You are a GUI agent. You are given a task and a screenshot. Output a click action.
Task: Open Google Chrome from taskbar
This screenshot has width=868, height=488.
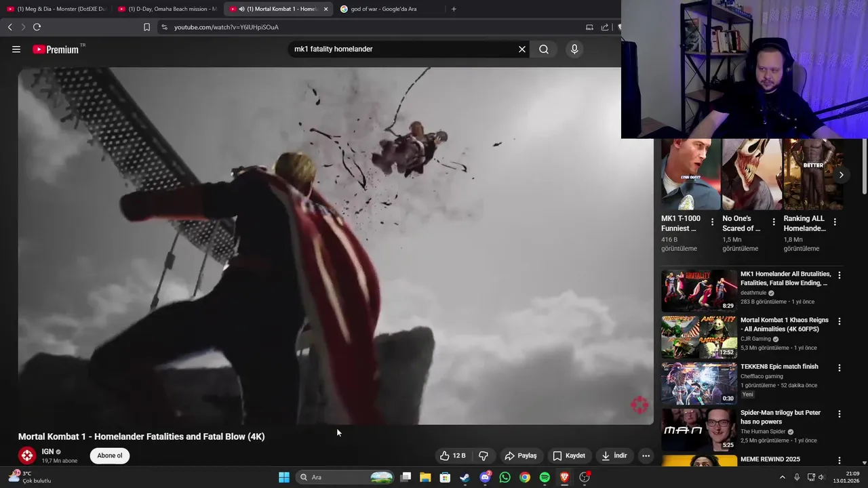point(525,477)
